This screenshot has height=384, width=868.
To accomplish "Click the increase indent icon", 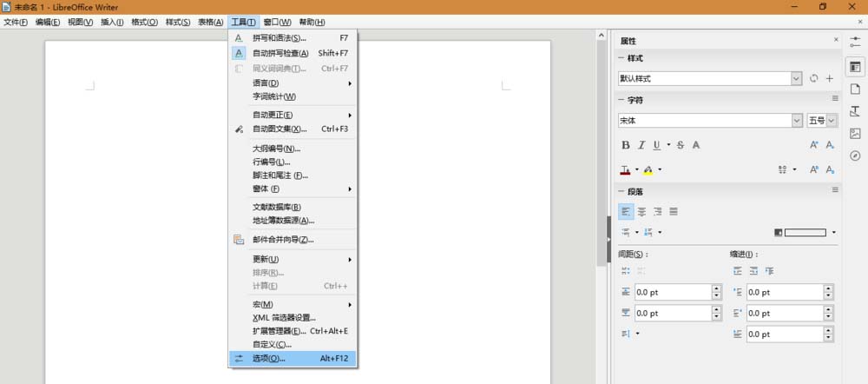I will coord(737,271).
